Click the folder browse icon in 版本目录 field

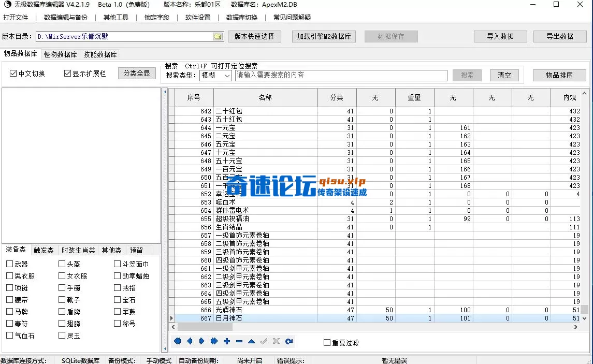point(218,37)
